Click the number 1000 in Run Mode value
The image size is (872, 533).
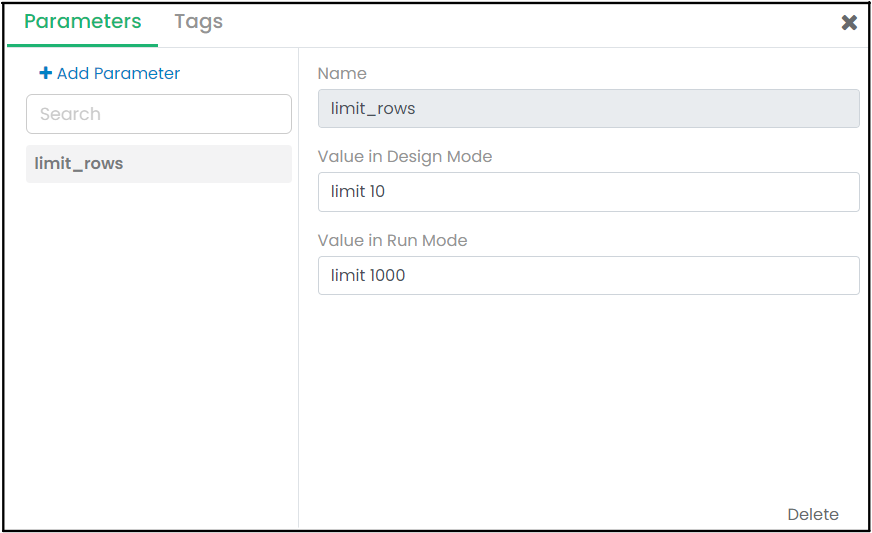click(x=387, y=275)
